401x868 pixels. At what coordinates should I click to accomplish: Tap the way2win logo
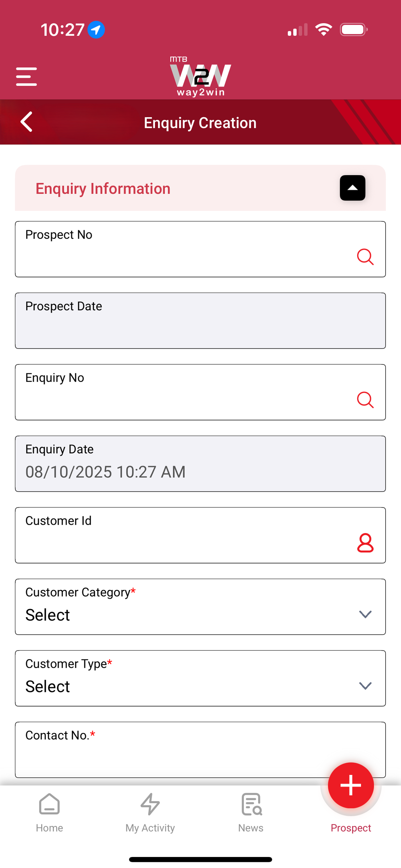tap(200, 77)
